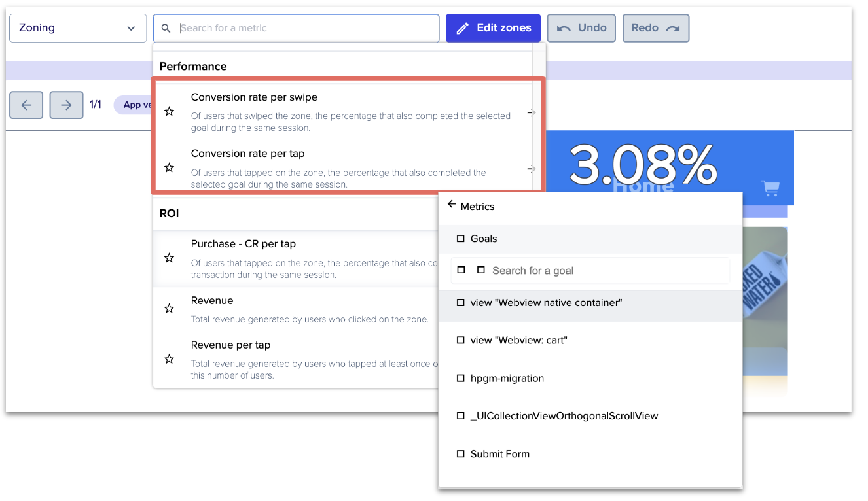Click the next page arrow near the page counter
This screenshot has width=868, height=501.
65,105
